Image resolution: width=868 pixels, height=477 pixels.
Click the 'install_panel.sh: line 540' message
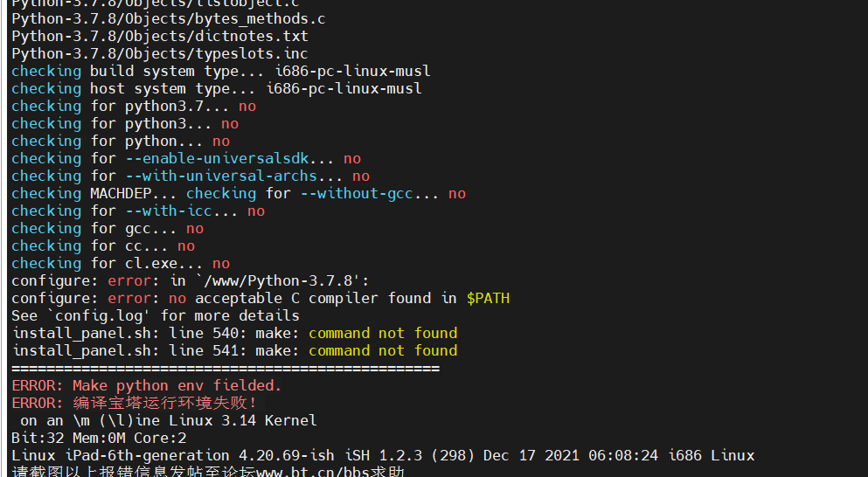pos(234,333)
